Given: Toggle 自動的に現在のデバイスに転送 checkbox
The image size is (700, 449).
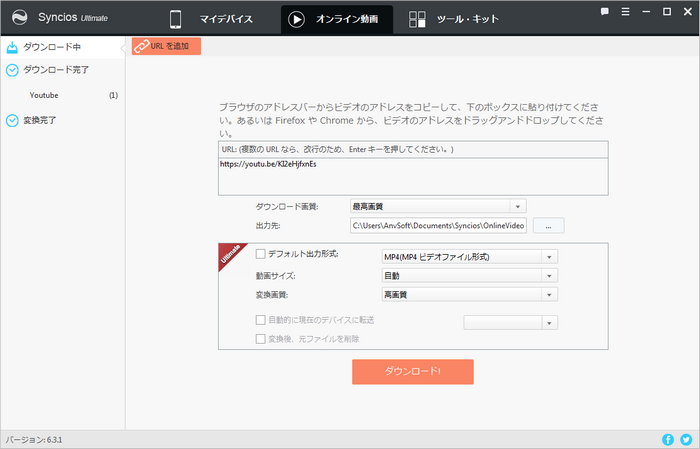Looking at the screenshot, I should tap(260, 320).
